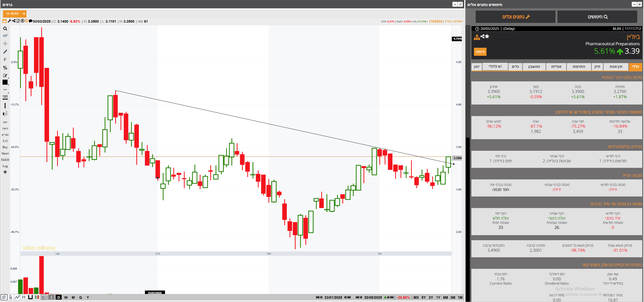
Task: Toggle Log scale on chart
Action: 5,166
